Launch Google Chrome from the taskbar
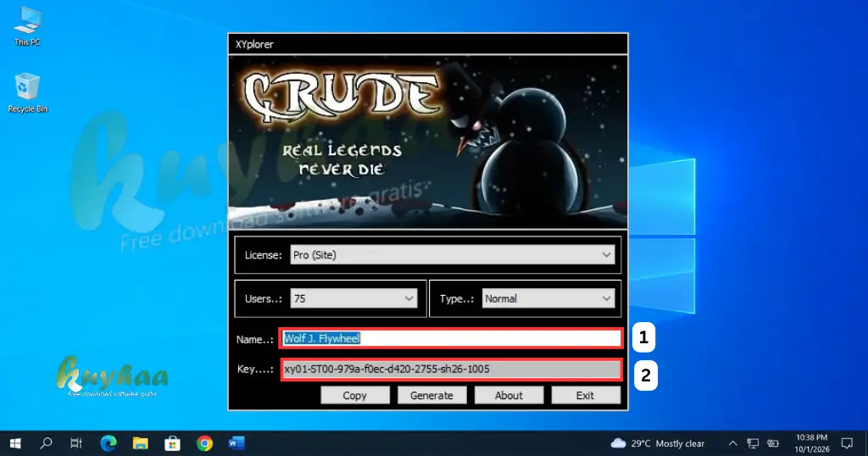 204,443
